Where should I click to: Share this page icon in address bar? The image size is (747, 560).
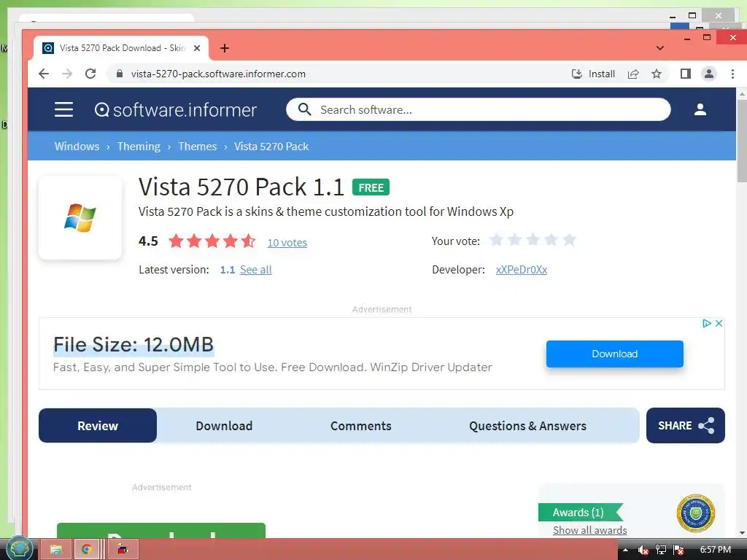(633, 74)
